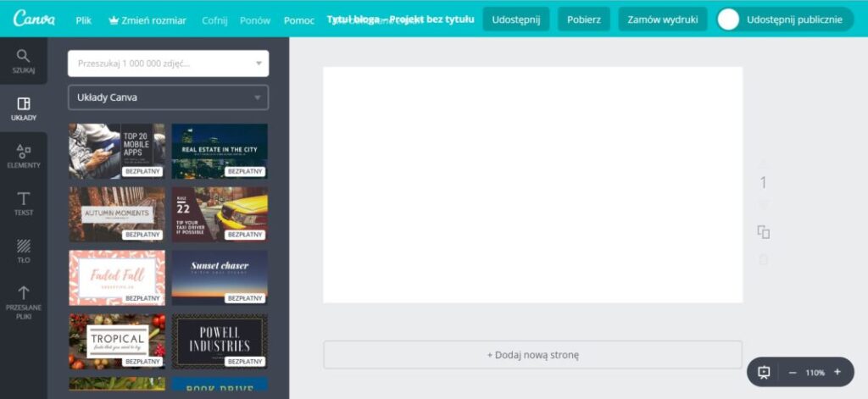Open the Tło background panel
Image resolution: width=868 pixels, height=399 pixels.
point(23,251)
